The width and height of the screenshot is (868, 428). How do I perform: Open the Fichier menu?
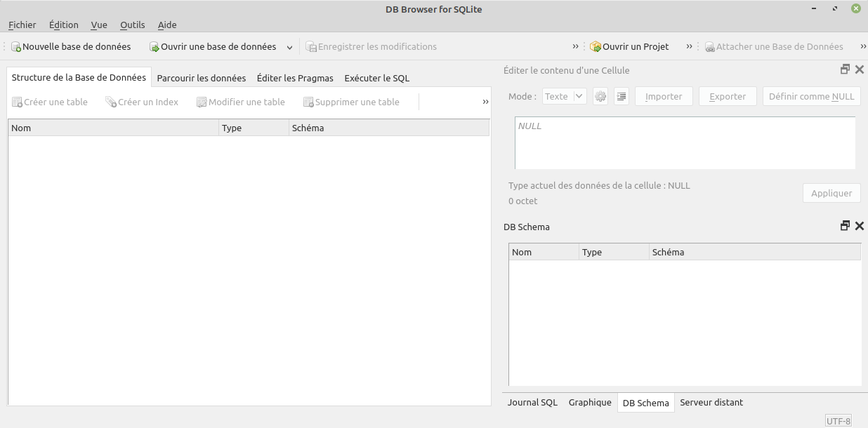pyautogui.click(x=22, y=25)
